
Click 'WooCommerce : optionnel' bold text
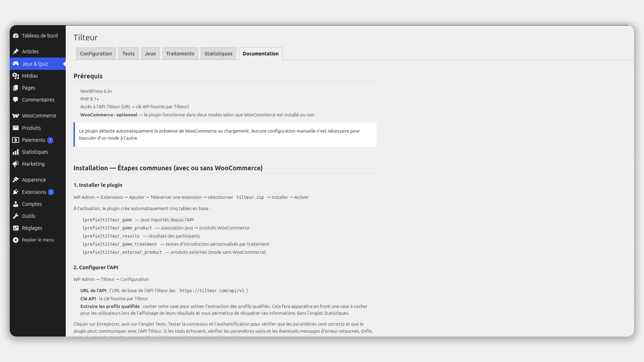pos(109,115)
